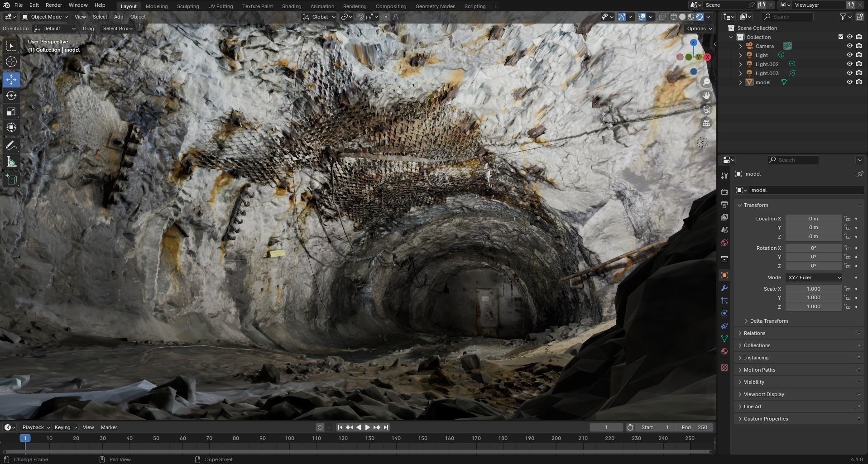This screenshot has height=464, width=868.
Task: Click the pan view hand icon
Action: pyautogui.click(x=706, y=96)
